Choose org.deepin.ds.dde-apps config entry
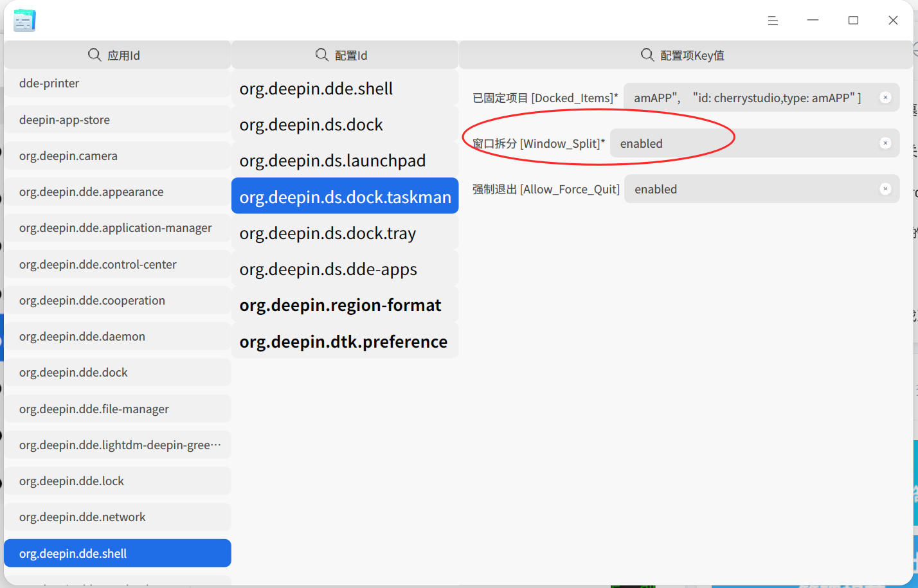The width and height of the screenshot is (918, 588). tap(345, 269)
